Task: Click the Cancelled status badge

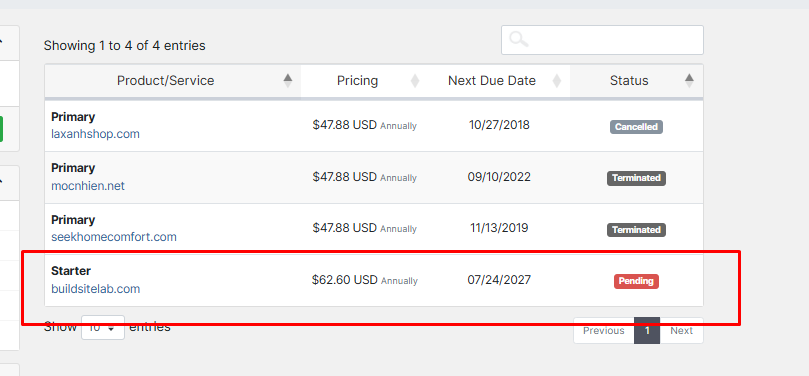Action: (636, 127)
